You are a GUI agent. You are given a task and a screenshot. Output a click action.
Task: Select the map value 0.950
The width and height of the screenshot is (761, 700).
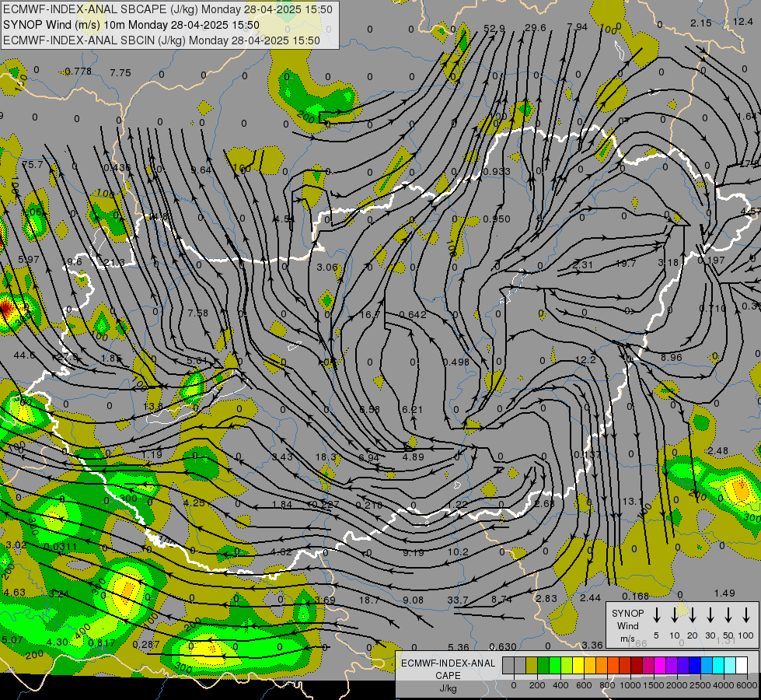497,219
